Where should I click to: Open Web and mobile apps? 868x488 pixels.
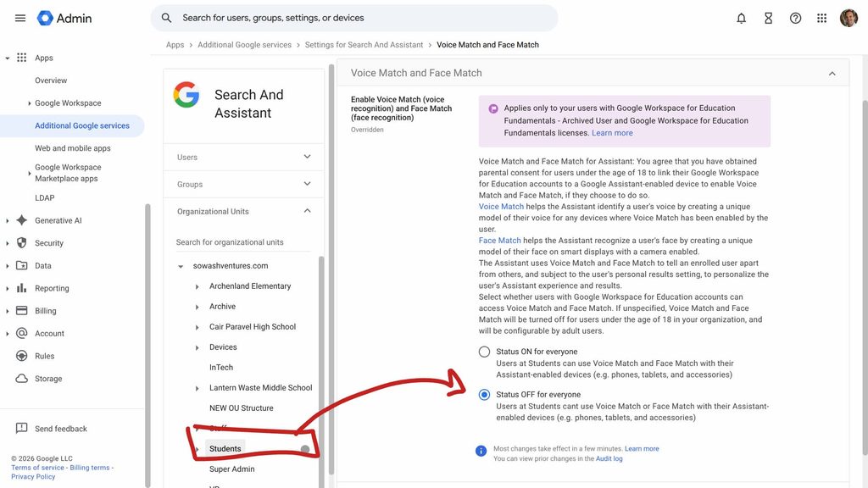[73, 148]
